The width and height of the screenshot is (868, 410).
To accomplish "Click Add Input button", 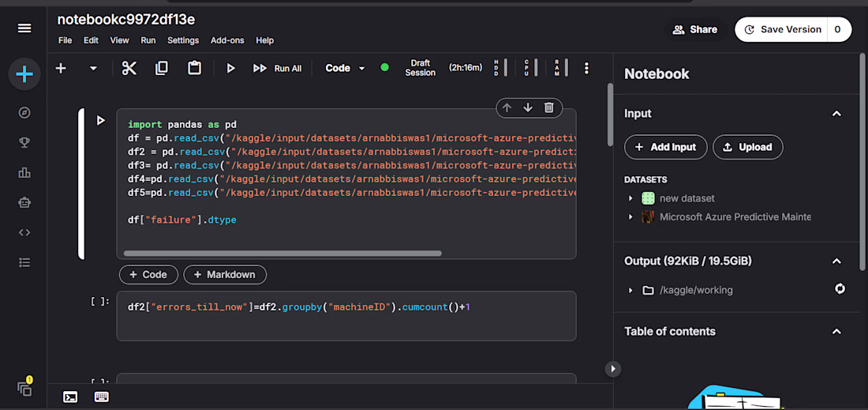I will [666, 147].
